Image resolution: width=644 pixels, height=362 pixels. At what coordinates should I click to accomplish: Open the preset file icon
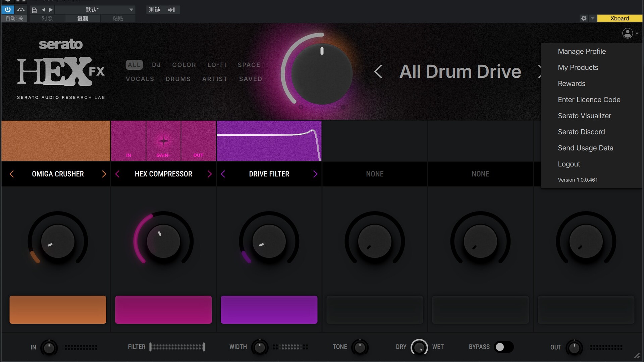[34, 10]
